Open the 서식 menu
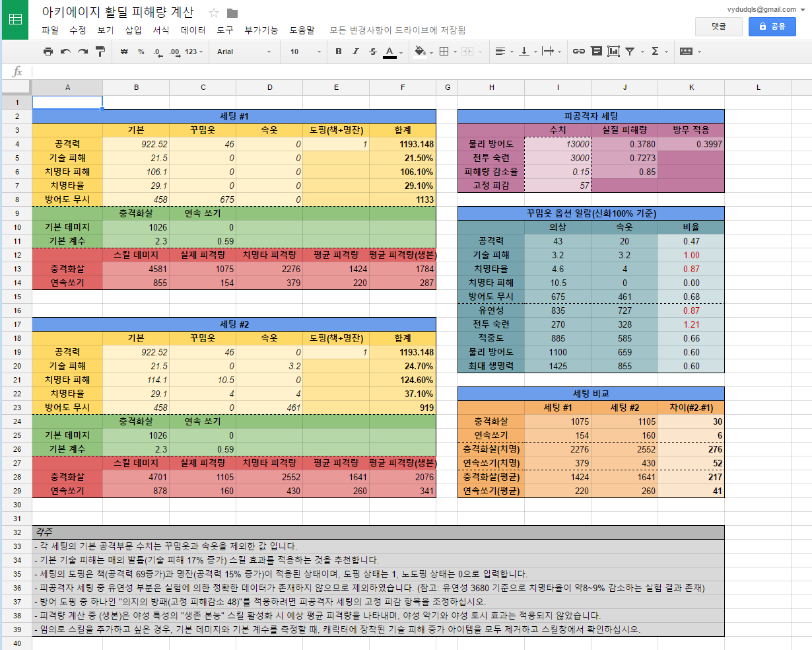The image size is (812, 650). tap(160, 30)
